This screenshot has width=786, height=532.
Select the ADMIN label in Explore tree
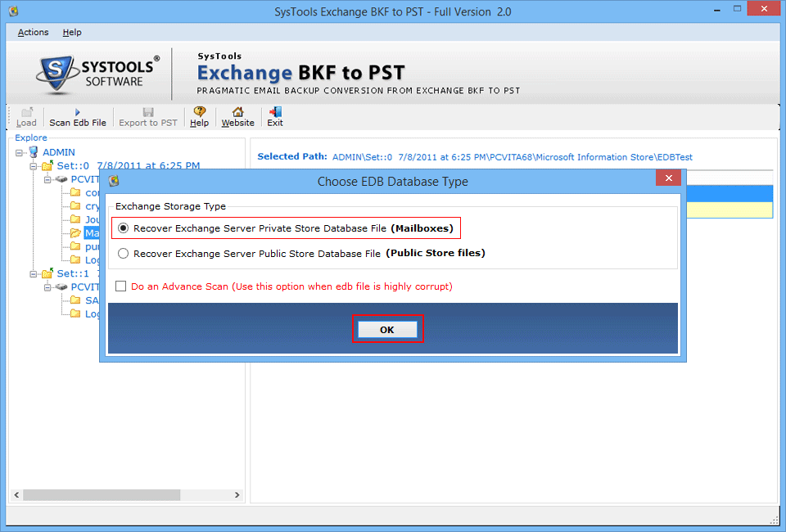point(59,151)
